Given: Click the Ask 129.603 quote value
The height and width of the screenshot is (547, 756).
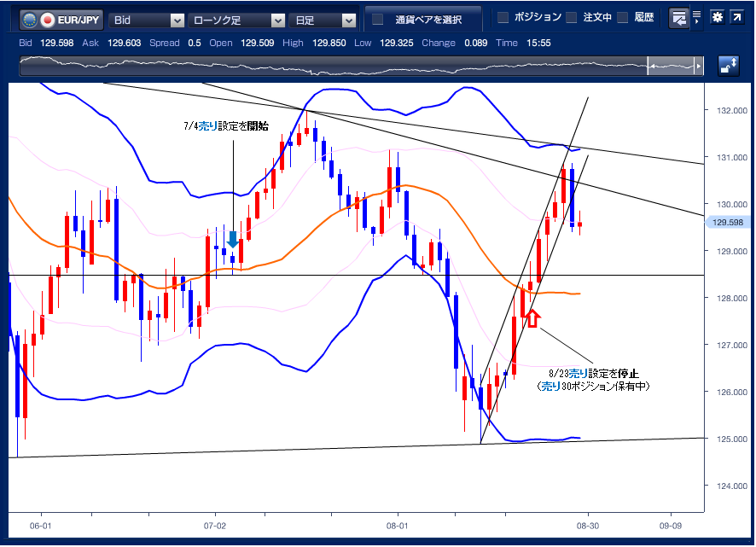Looking at the screenshot, I should 124,43.
